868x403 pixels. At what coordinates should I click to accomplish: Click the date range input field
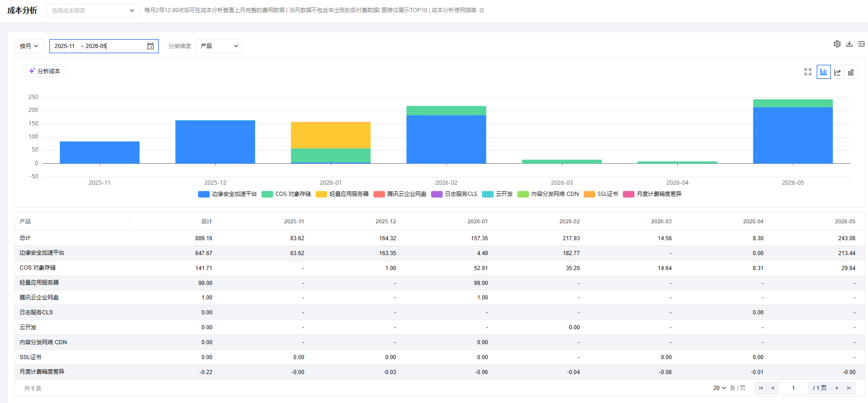coord(104,46)
